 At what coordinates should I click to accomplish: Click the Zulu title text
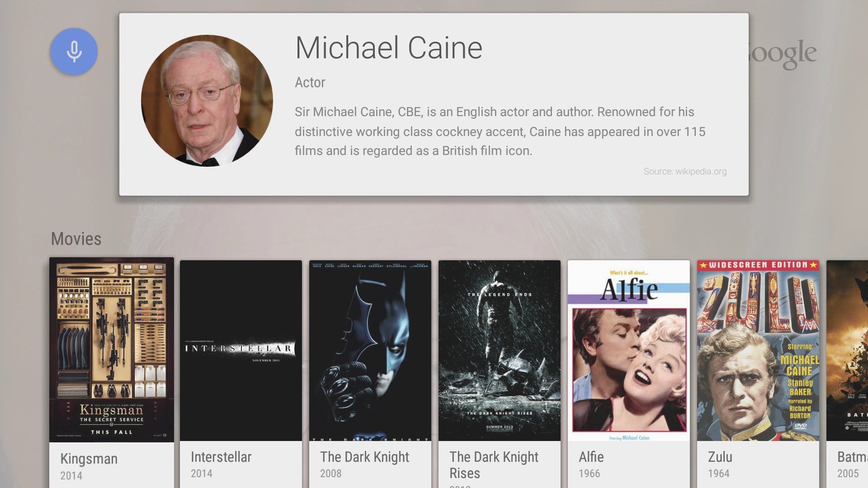720,457
